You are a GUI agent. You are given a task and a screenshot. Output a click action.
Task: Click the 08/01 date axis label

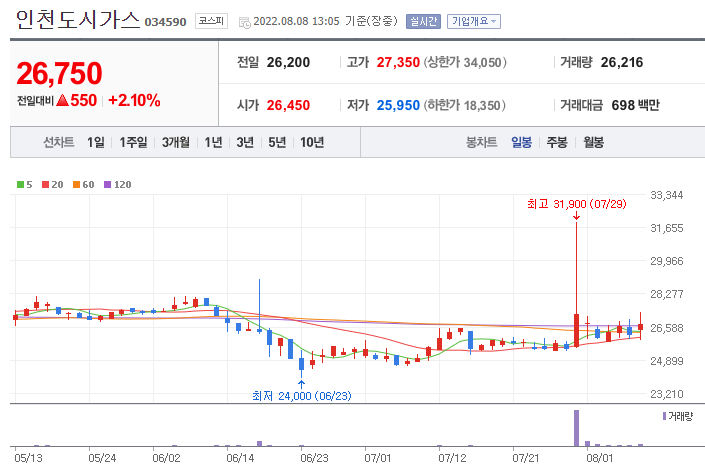pyautogui.click(x=600, y=458)
